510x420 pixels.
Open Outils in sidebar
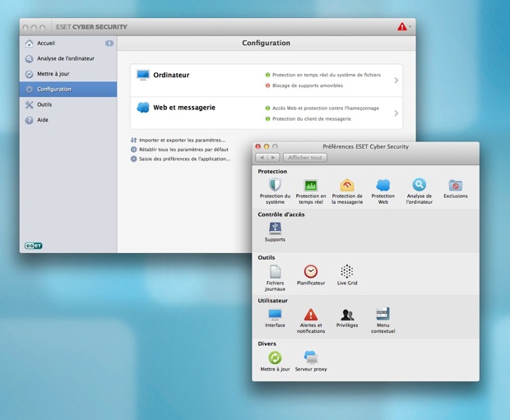pos(68,104)
